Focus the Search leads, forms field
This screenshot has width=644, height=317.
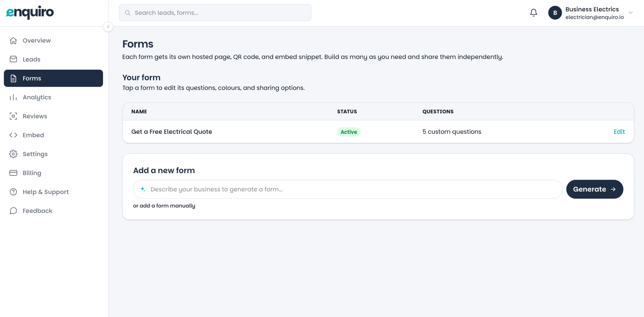(x=215, y=13)
